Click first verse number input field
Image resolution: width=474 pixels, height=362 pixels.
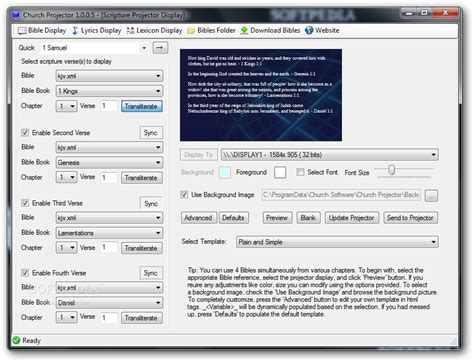[109, 106]
